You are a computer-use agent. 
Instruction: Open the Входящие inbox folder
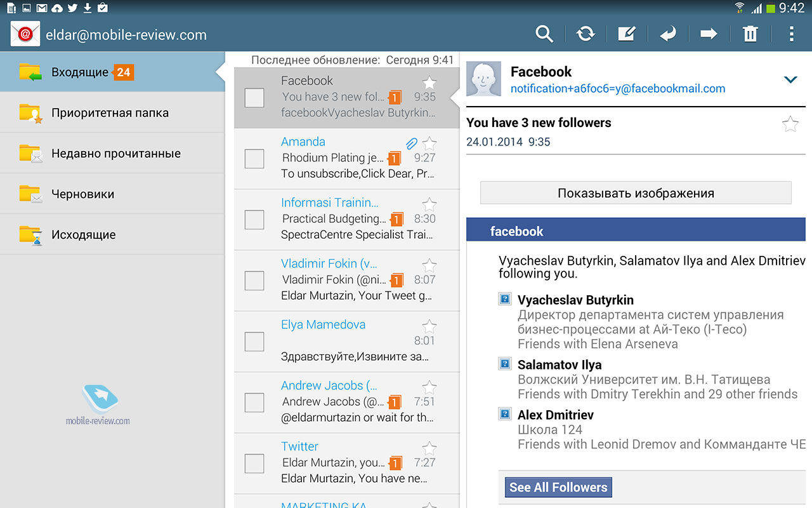pos(112,72)
